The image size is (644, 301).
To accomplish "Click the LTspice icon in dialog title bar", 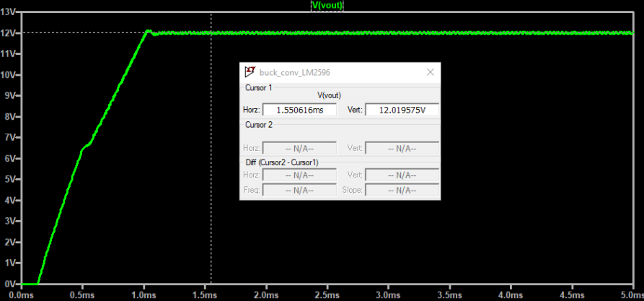I will click(x=250, y=72).
